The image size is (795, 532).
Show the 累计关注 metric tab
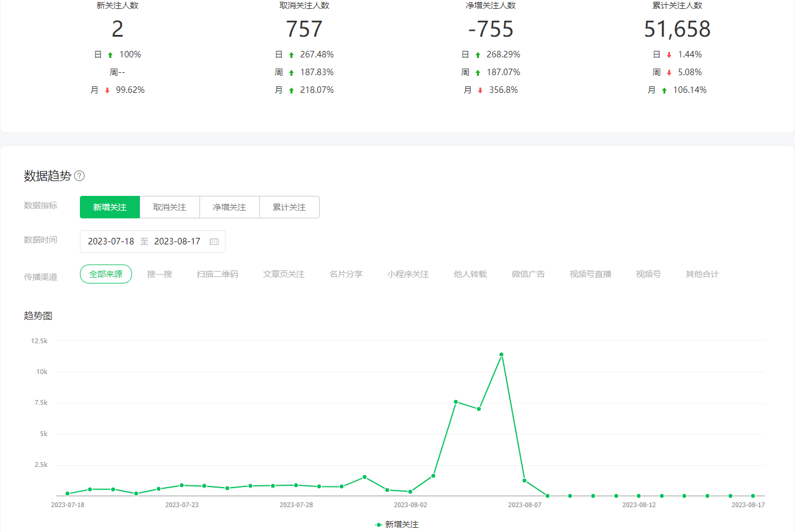[289, 207]
